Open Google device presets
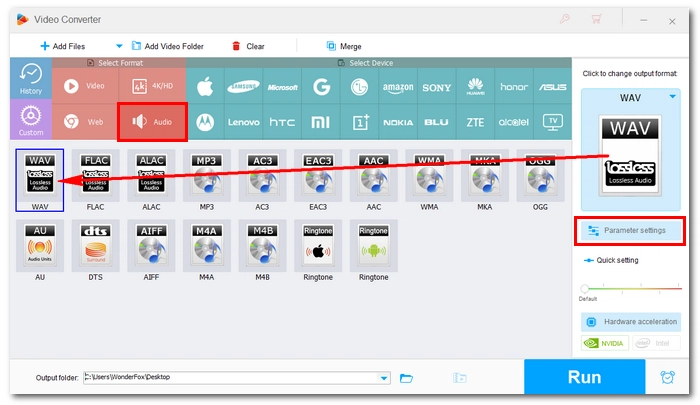 321,86
